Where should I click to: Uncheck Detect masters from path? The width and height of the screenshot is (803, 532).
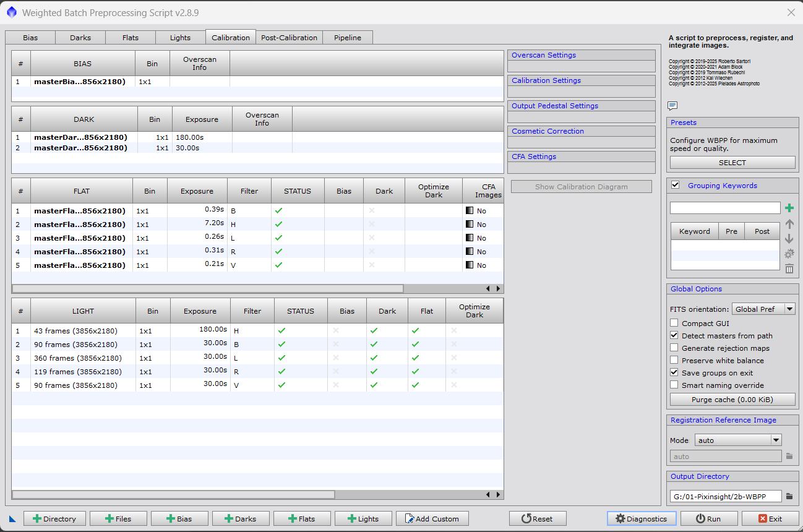click(674, 335)
